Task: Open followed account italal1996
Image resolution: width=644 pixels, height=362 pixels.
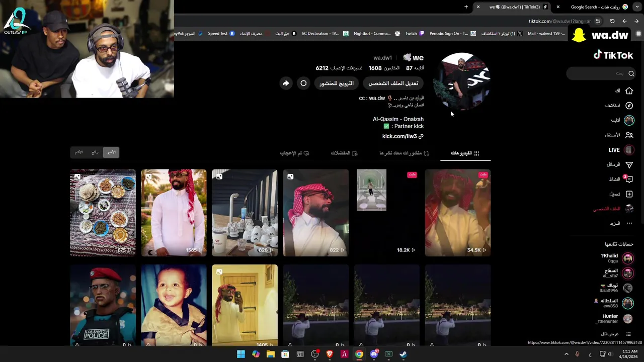Action: (616, 288)
